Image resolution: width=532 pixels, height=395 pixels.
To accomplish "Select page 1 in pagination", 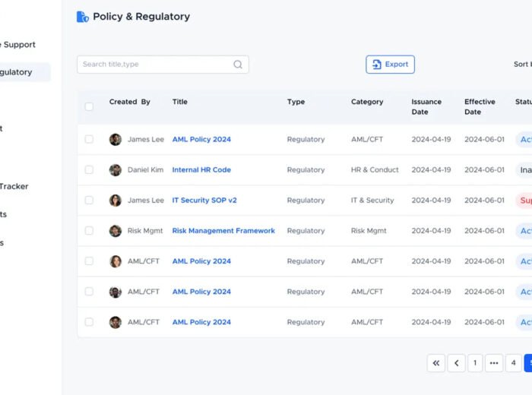I will [x=475, y=363].
